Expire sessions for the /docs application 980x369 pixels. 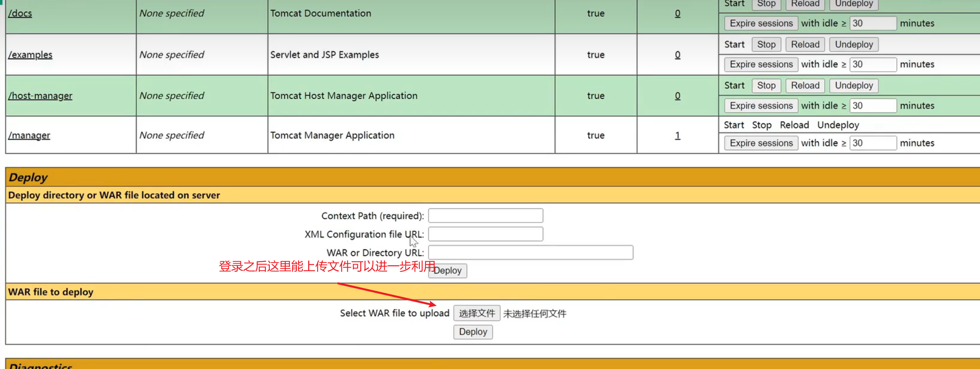761,23
